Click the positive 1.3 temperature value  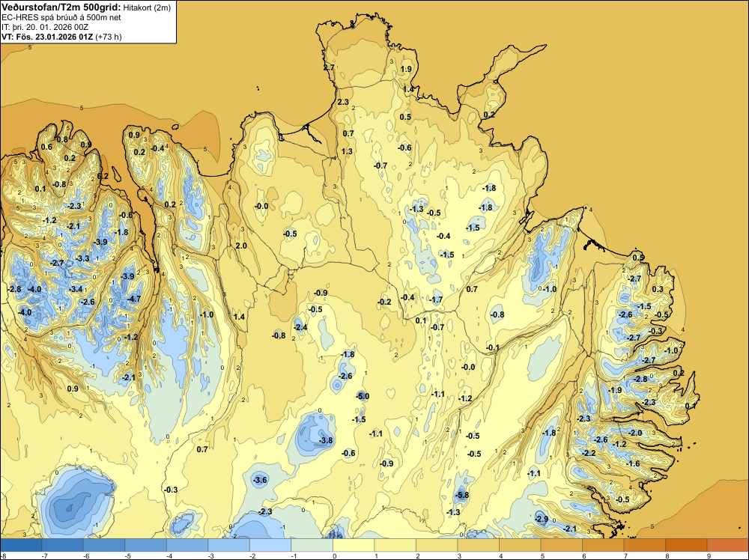[347, 151]
